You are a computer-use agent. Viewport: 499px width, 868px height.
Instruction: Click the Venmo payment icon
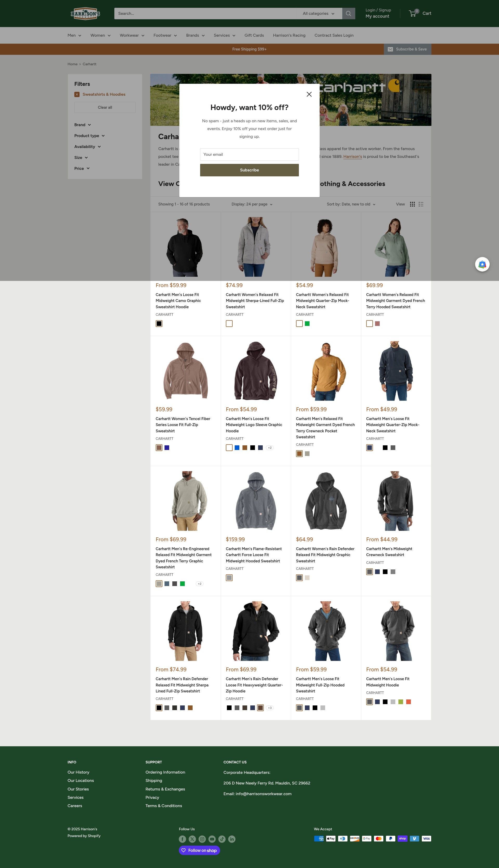(x=414, y=838)
